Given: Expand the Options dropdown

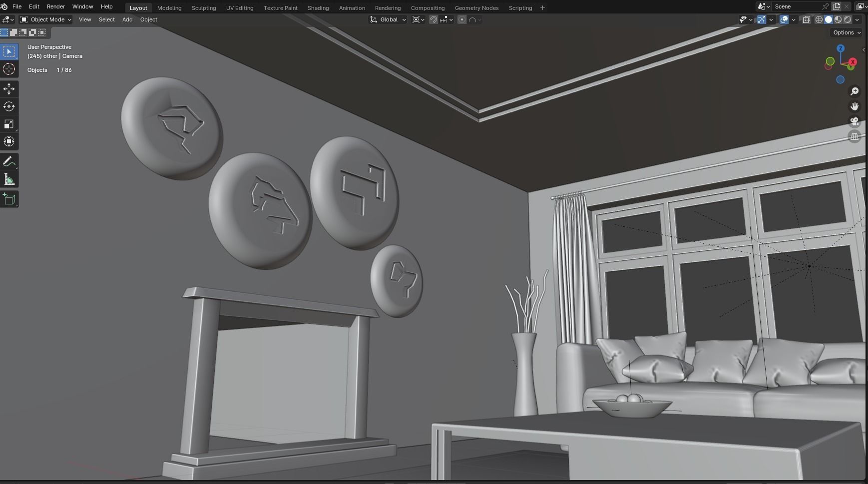Looking at the screenshot, I should (847, 32).
